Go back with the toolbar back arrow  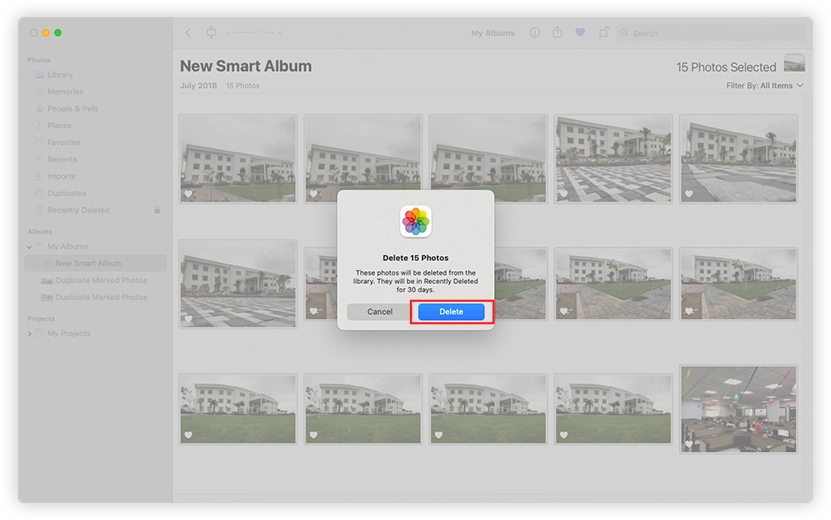pos(188,33)
